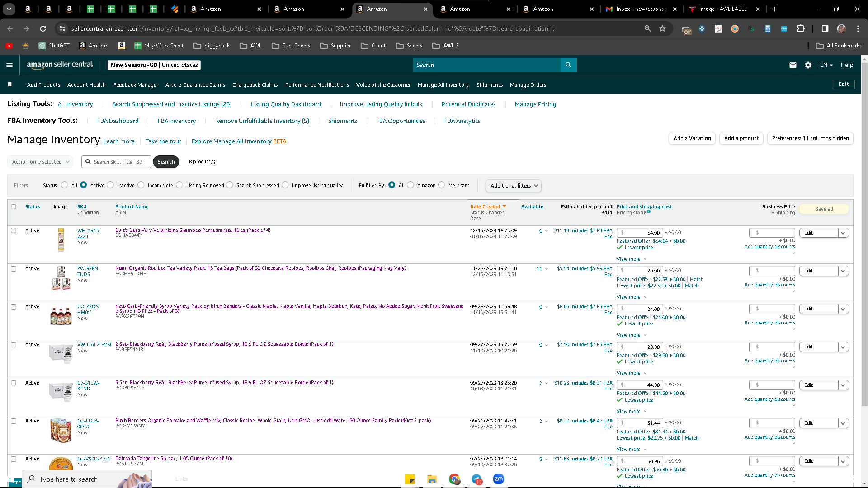Click the page vertical scrollbar
This screenshot has width=868, height=488.
point(864,235)
